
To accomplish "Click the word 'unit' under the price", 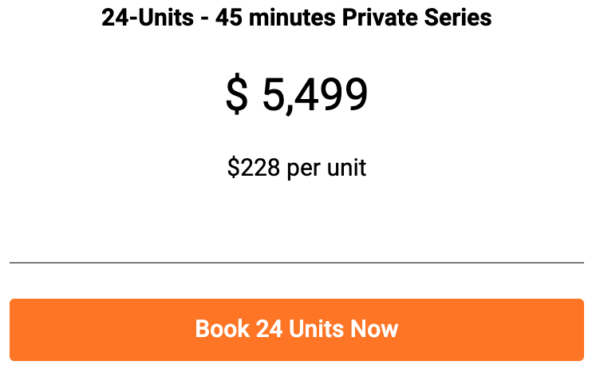I will point(347,167).
